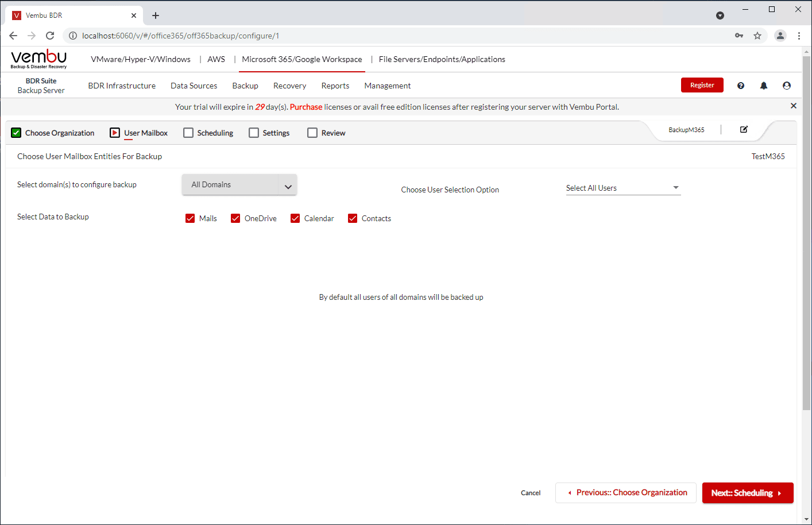The height and width of the screenshot is (525, 812).
Task: Open the saved passwords key icon
Action: coord(739,36)
